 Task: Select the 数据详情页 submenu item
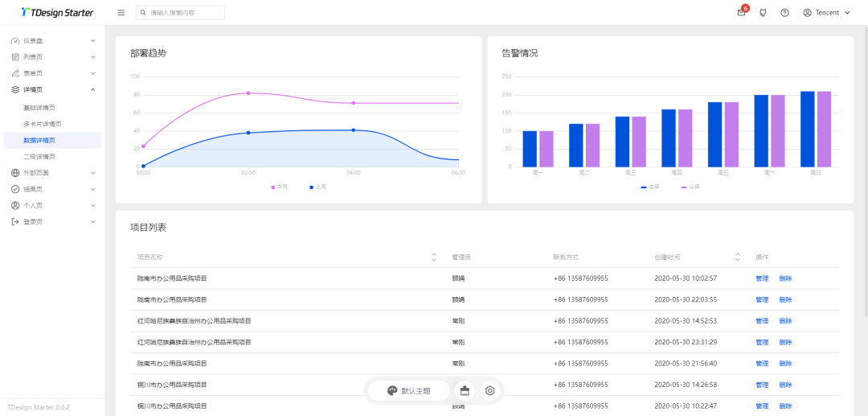pyautogui.click(x=52, y=140)
